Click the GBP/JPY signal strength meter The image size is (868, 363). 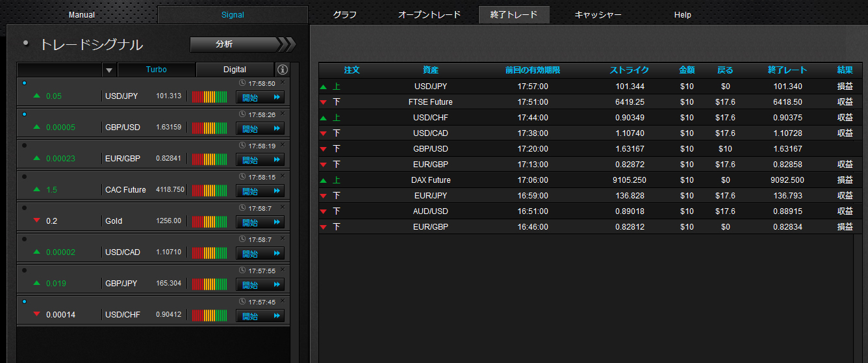[x=209, y=284]
